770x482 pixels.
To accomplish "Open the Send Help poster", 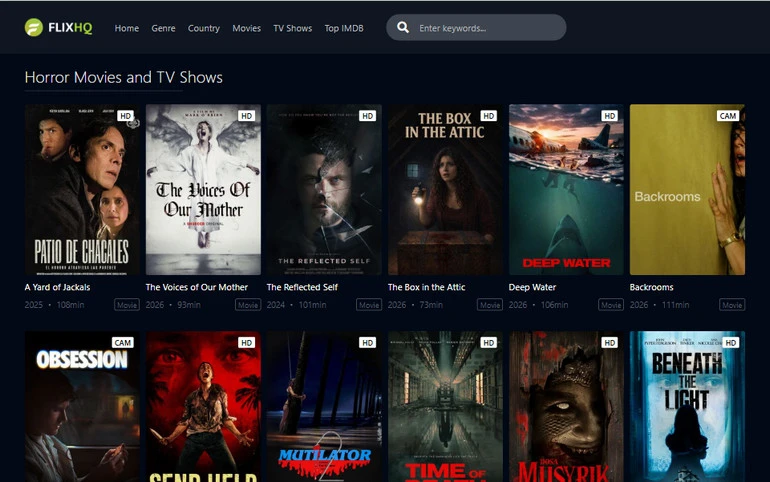I will tap(203, 406).
